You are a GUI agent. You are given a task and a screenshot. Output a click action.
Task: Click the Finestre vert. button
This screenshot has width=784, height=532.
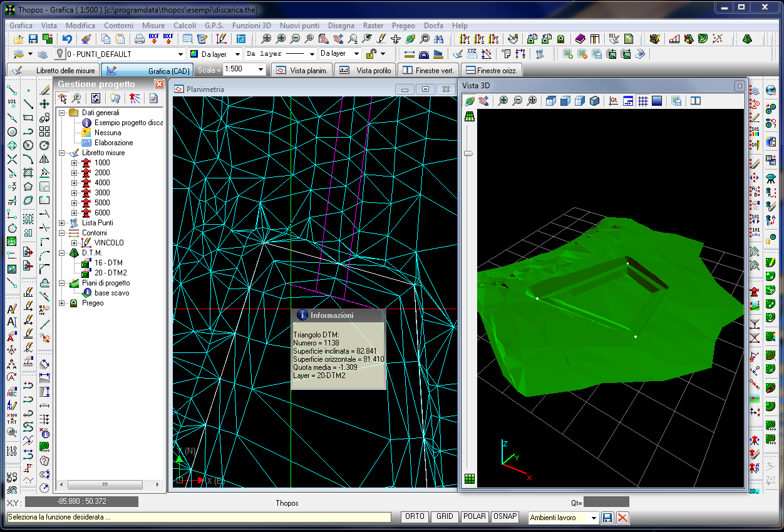(x=428, y=70)
